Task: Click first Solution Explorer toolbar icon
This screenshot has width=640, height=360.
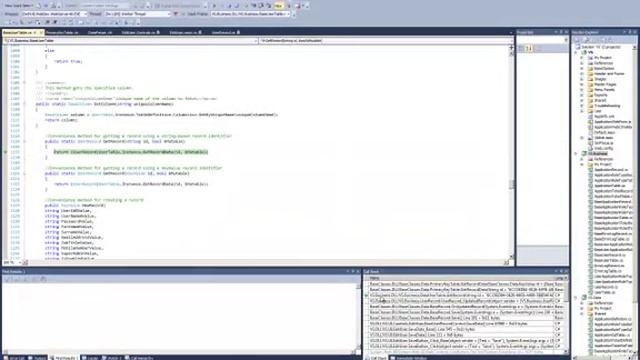Action: 577,40
